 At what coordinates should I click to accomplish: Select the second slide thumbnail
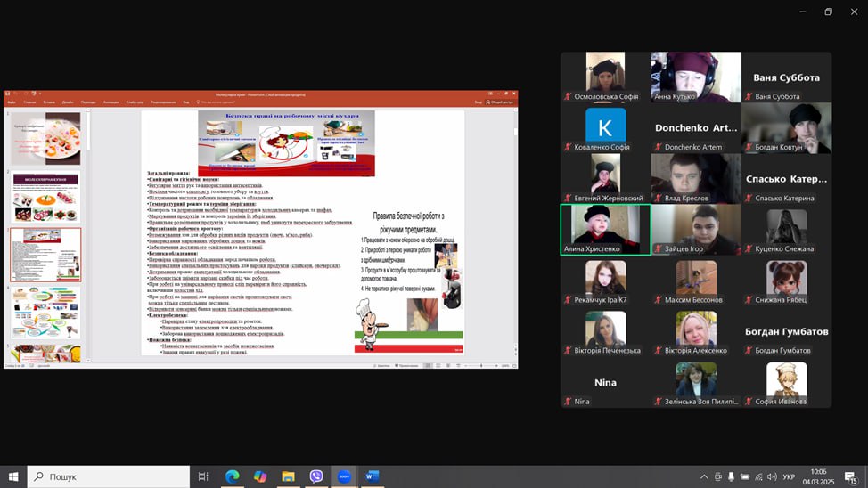[45, 196]
